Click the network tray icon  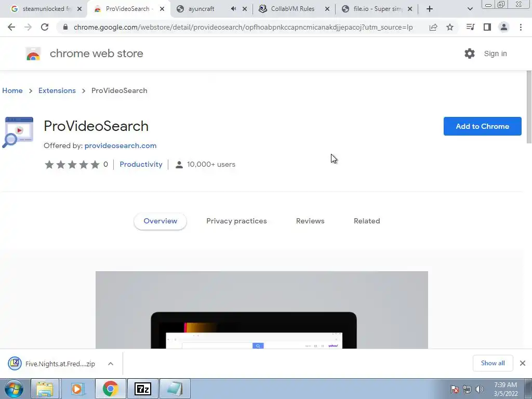click(x=467, y=389)
